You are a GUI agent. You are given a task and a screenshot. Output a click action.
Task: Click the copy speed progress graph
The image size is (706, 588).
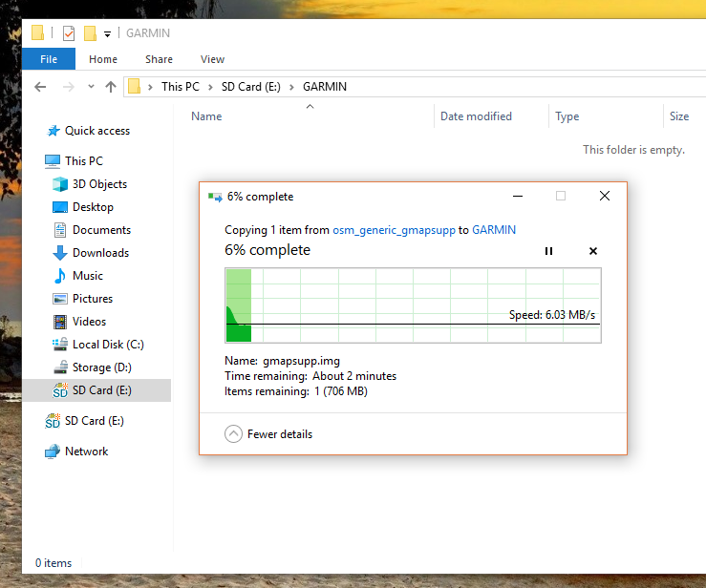click(x=413, y=305)
